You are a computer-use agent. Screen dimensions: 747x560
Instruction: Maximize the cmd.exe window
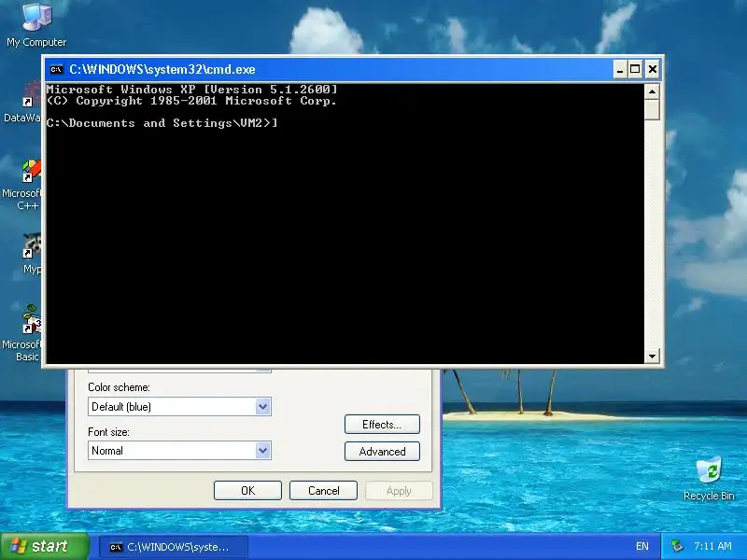636,69
